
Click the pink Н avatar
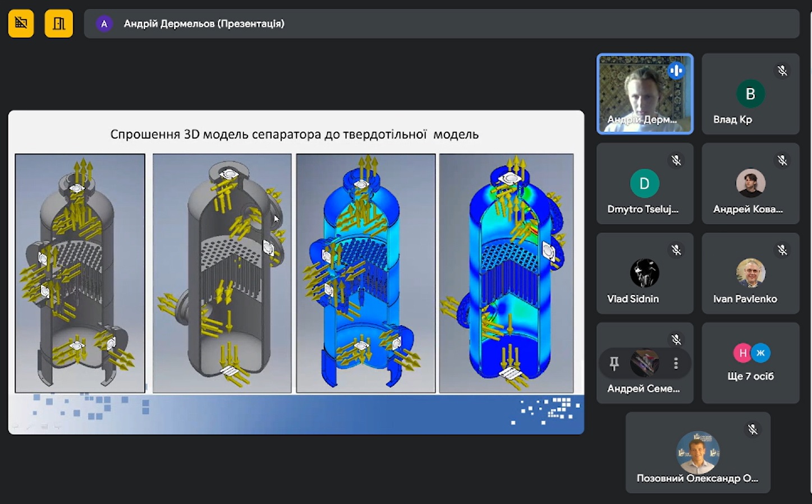(x=742, y=353)
